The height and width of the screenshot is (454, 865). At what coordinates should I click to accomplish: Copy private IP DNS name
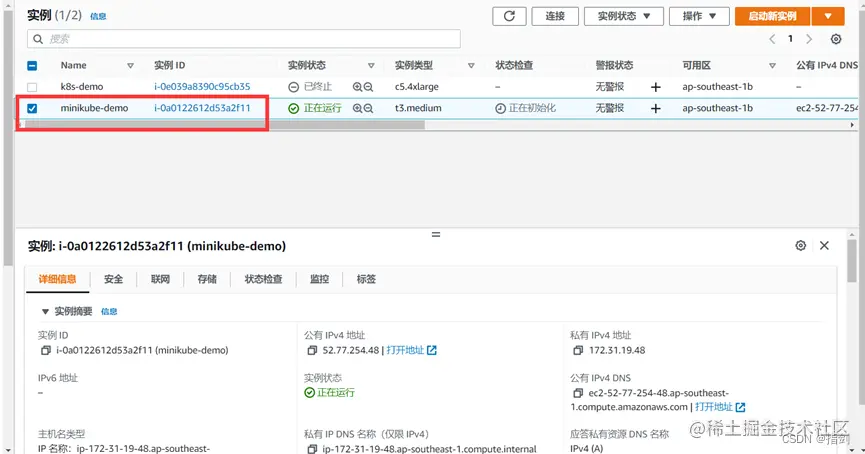tap(312, 450)
